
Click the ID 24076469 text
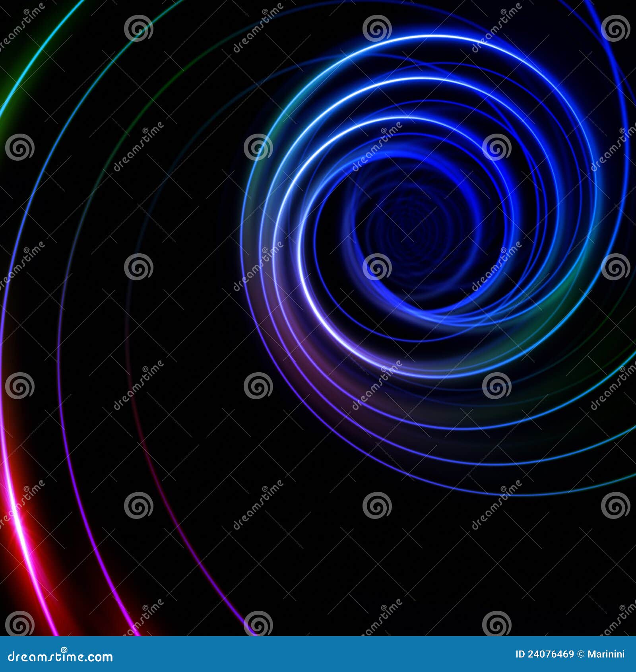tap(545, 654)
